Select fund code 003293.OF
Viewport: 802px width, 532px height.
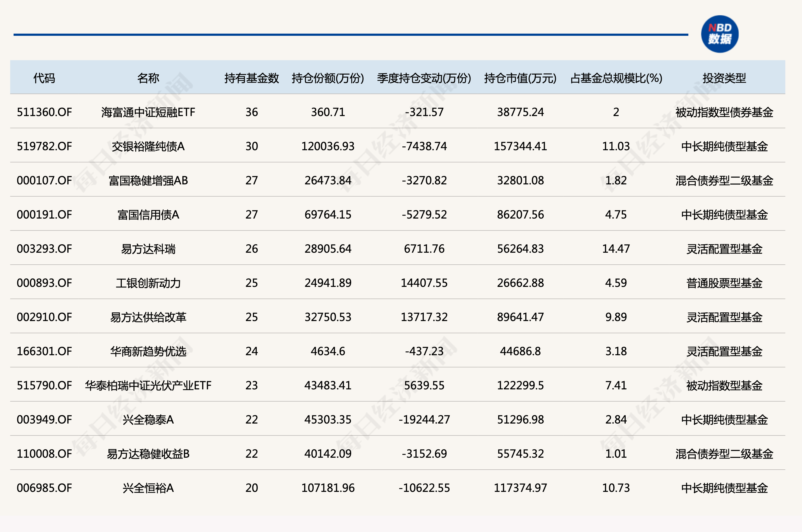pos(44,249)
